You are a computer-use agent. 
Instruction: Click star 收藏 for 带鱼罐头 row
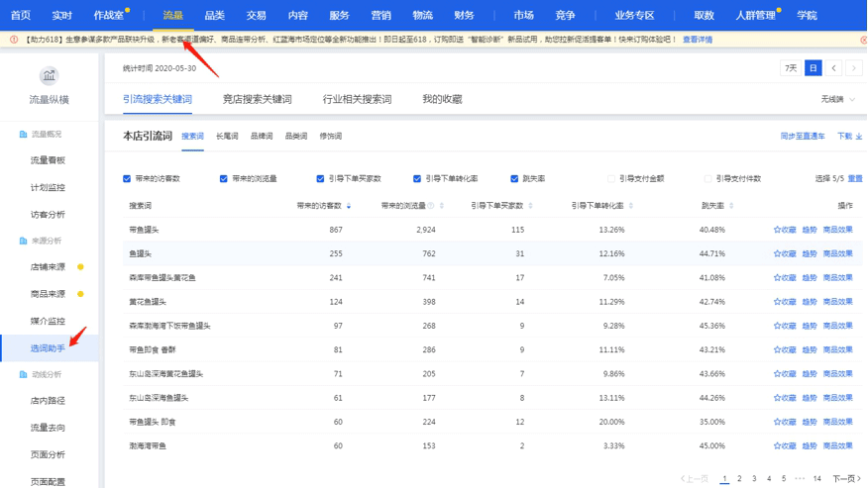point(784,230)
